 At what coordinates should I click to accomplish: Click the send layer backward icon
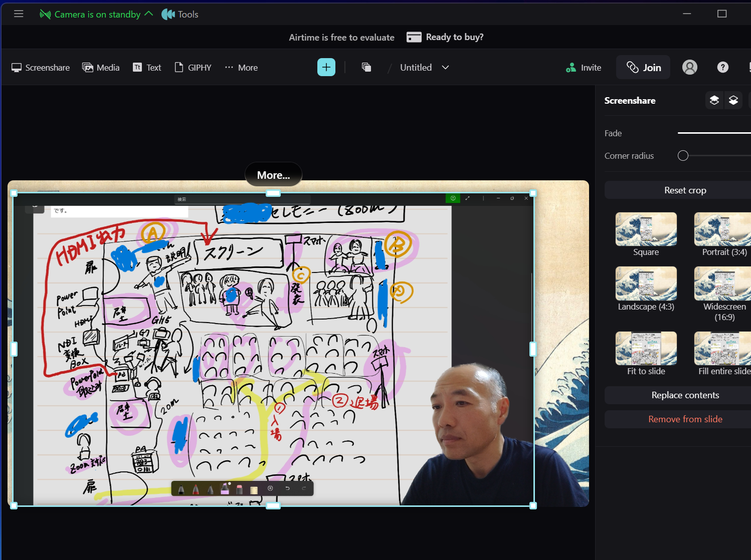(x=733, y=100)
